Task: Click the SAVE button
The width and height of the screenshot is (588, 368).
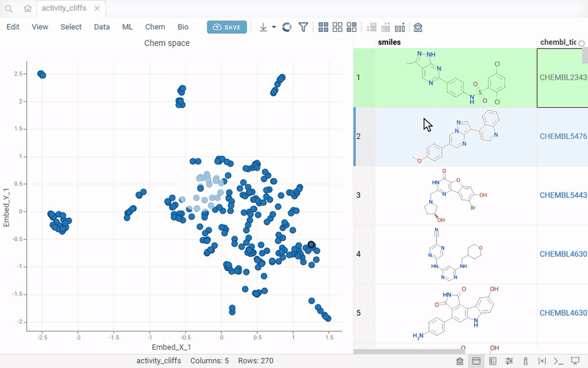Action: pyautogui.click(x=227, y=27)
